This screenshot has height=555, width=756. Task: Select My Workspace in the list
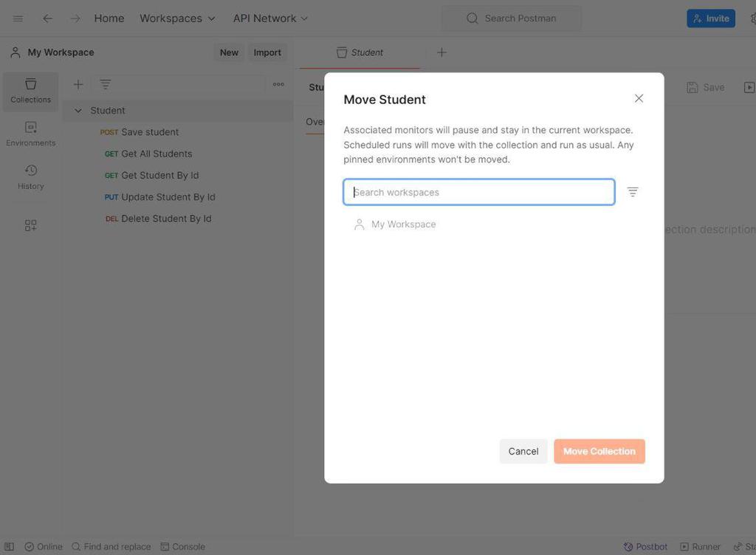403,224
